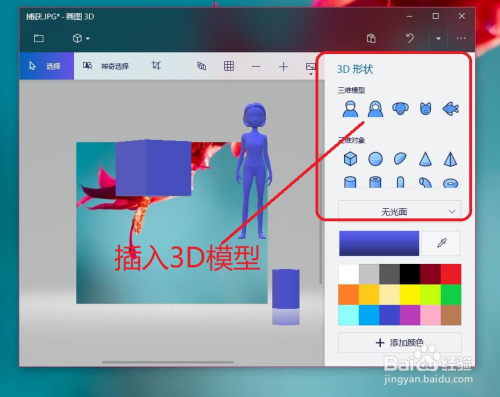Open the 3D shapes cube dropdown

point(81,38)
